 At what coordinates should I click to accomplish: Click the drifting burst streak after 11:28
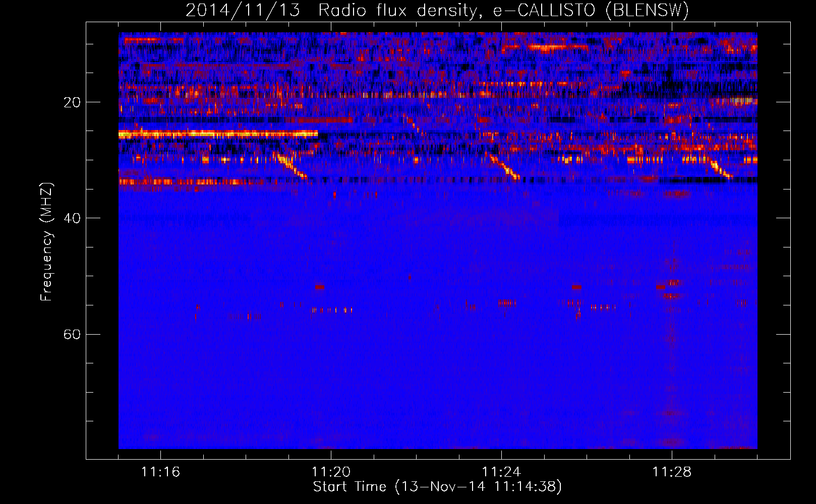[722, 169]
